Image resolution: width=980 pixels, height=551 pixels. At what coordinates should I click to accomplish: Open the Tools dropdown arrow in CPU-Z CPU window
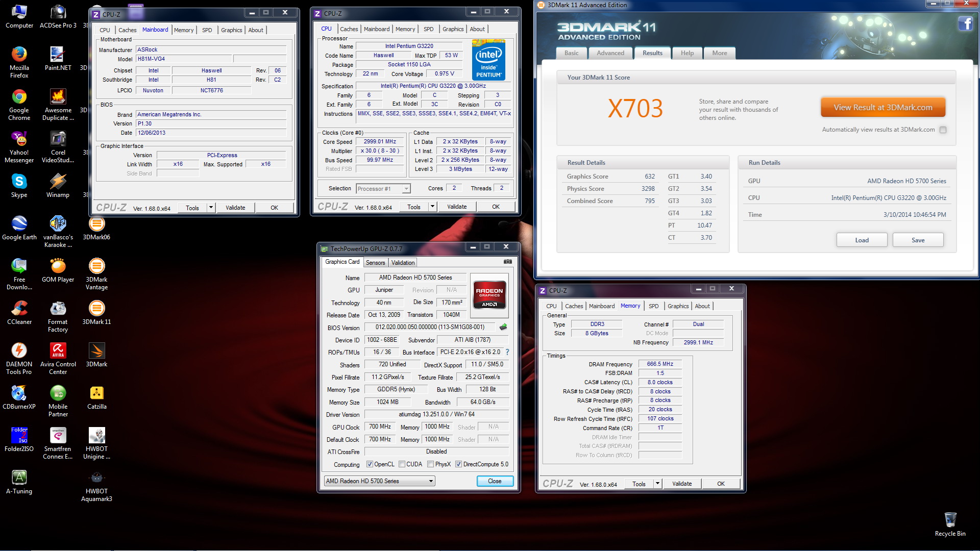coord(432,207)
